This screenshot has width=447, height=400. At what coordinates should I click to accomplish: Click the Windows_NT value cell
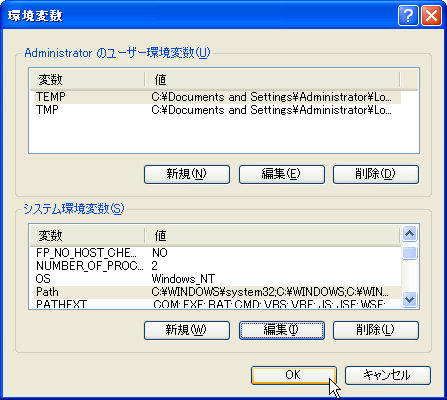[183, 279]
